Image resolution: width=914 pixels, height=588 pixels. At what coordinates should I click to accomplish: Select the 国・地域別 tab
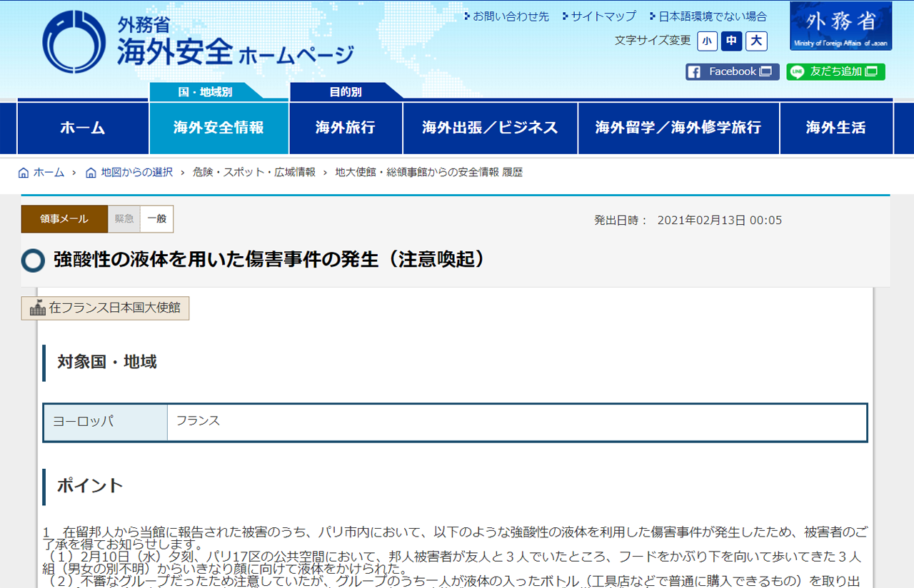pyautogui.click(x=204, y=91)
